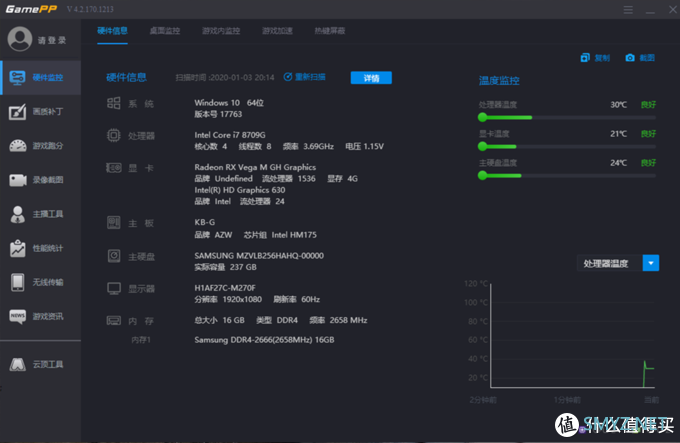
Task: Click the 21℃ graphics card temperature value
Action: click(x=618, y=134)
